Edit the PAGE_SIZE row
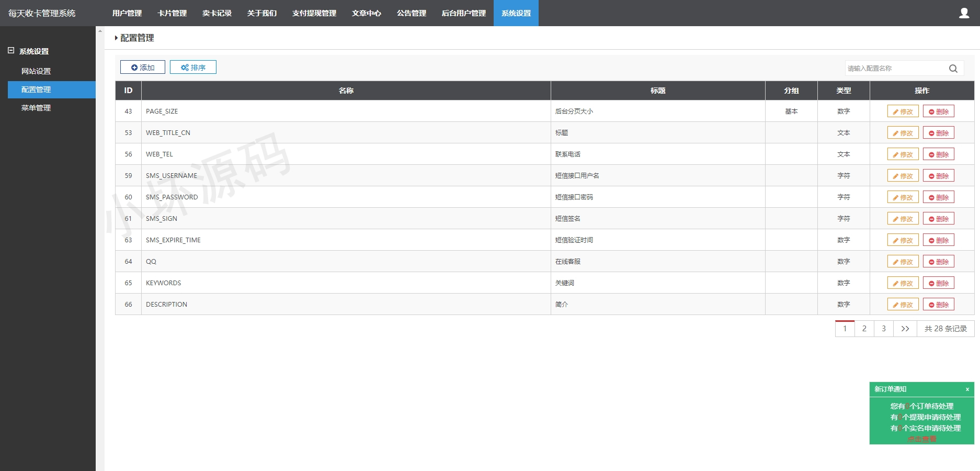This screenshot has width=980, height=471. 903,111
